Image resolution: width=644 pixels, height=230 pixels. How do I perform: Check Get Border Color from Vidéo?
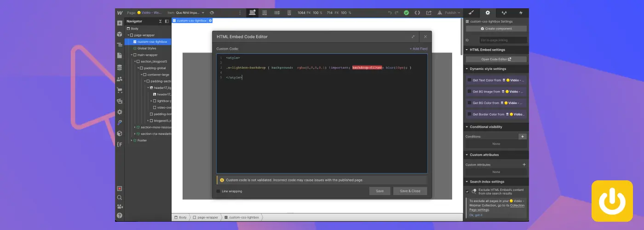pyautogui.click(x=469, y=114)
